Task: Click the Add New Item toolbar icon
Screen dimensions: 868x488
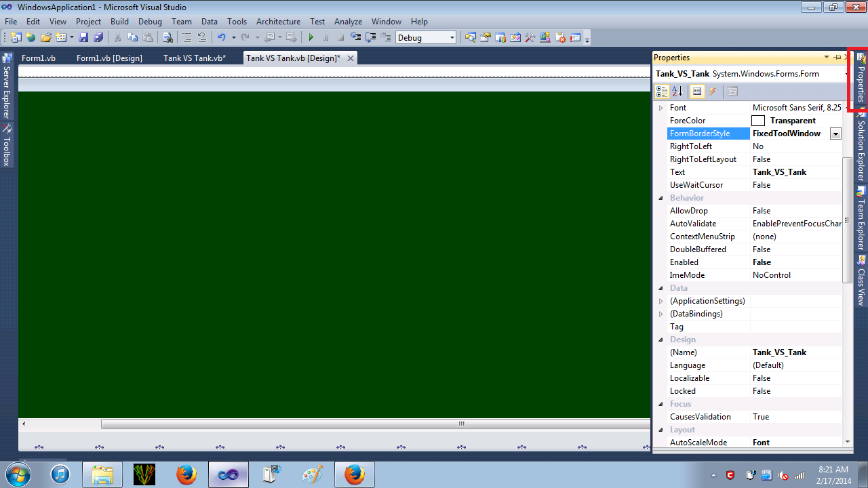Action: 60,38
